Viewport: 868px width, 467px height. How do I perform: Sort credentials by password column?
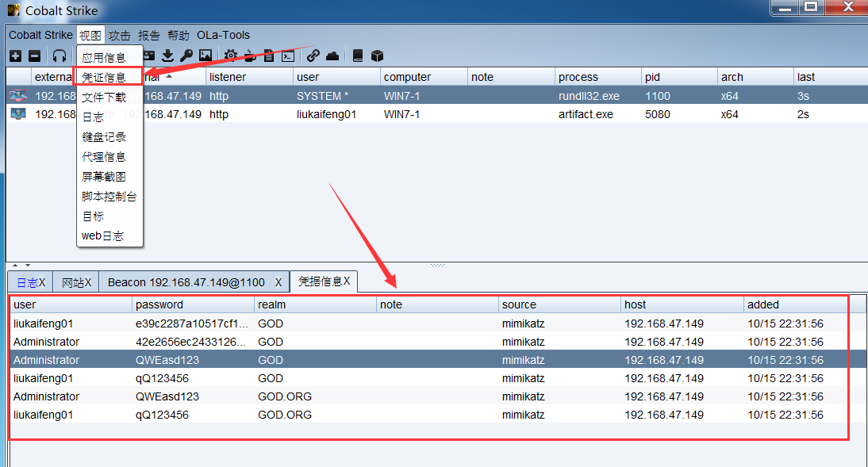pyautogui.click(x=193, y=304)
